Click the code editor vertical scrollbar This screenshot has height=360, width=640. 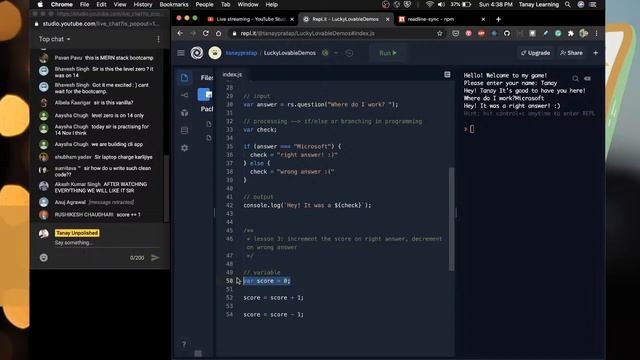[x=451, y=219]
